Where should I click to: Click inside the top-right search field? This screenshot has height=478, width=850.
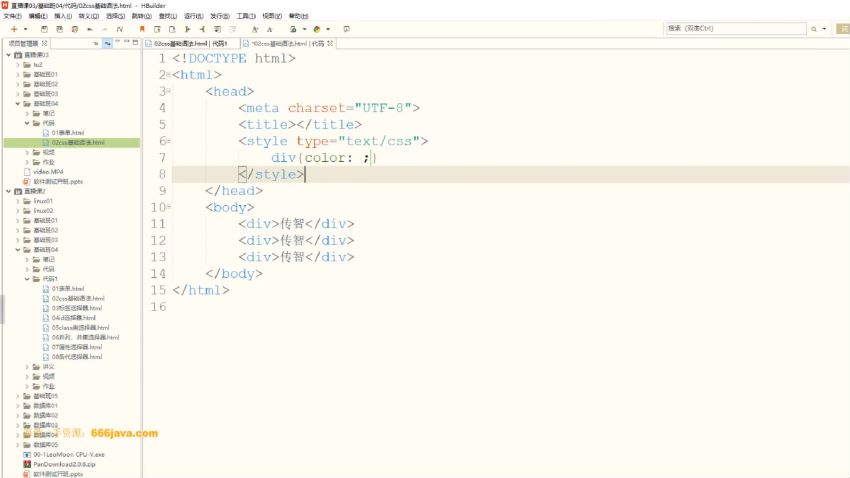click(x=736, y=28)
